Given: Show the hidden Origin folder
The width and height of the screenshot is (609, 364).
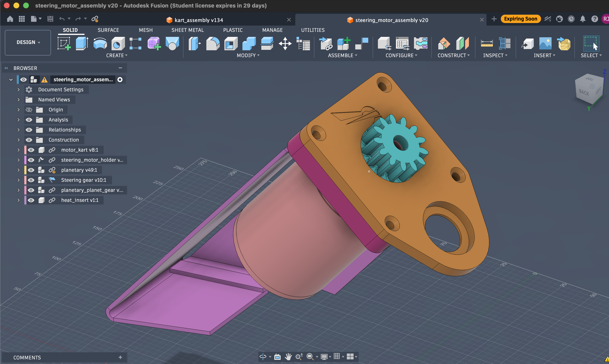Looking at the screenshot, I should 29,110.
